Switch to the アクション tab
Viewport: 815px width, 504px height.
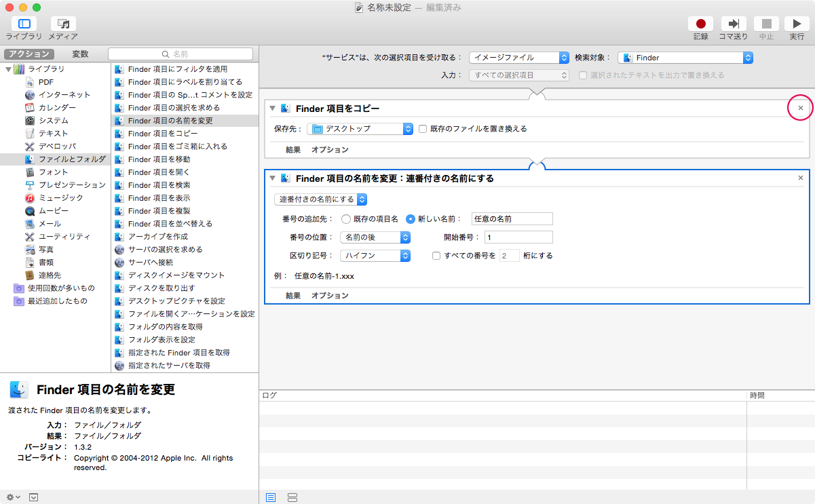29,54
